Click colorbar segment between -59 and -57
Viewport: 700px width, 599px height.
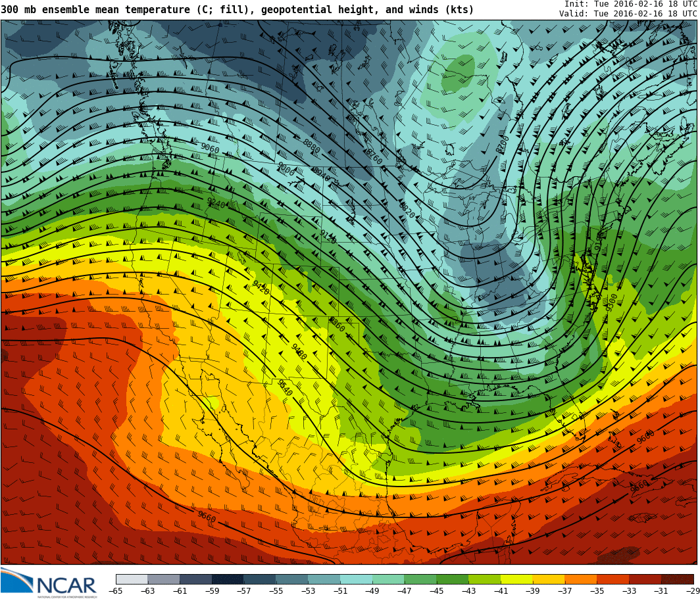coord(228,579)
